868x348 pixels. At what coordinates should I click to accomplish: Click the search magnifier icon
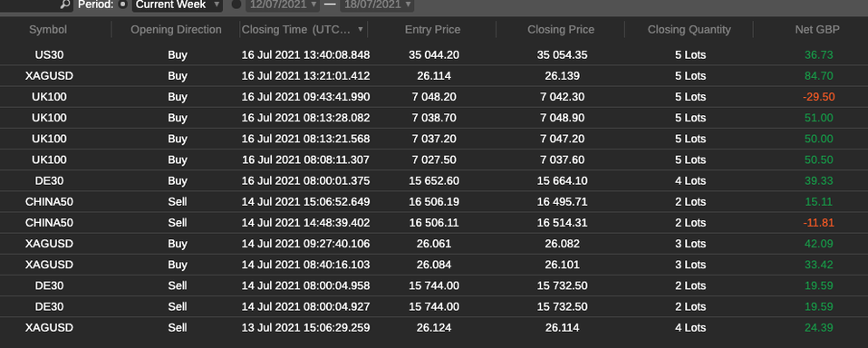(65, 5)
